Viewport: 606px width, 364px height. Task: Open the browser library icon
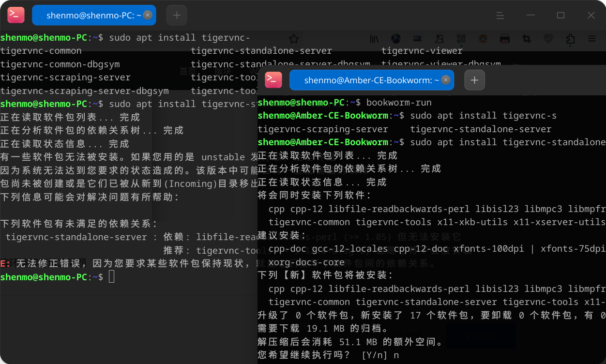tap(375, 39)
